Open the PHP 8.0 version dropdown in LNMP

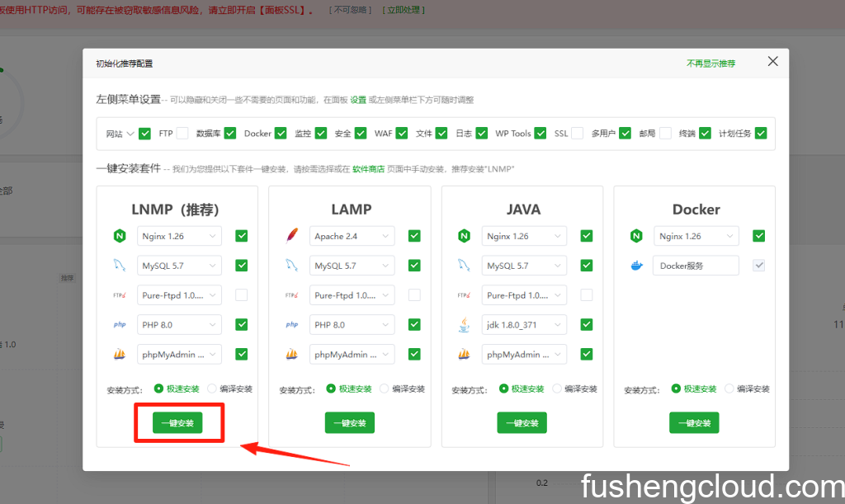pos(179,325)
